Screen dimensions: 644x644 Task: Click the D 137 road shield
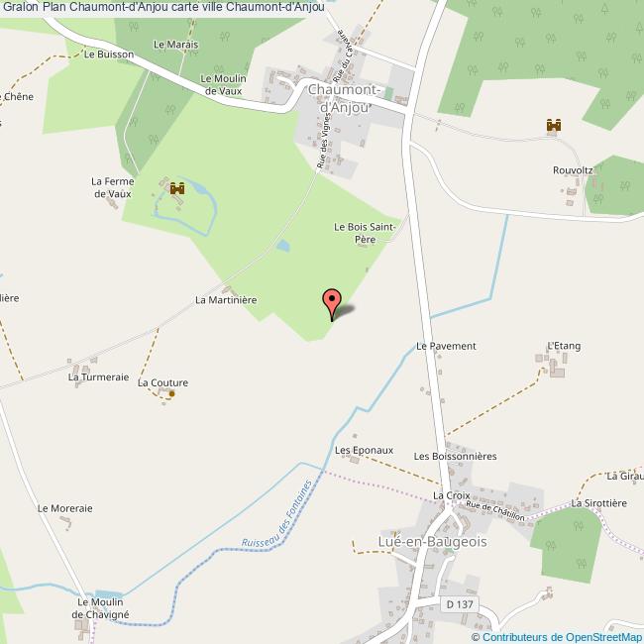pyautogui.click(x=460, y=604)
